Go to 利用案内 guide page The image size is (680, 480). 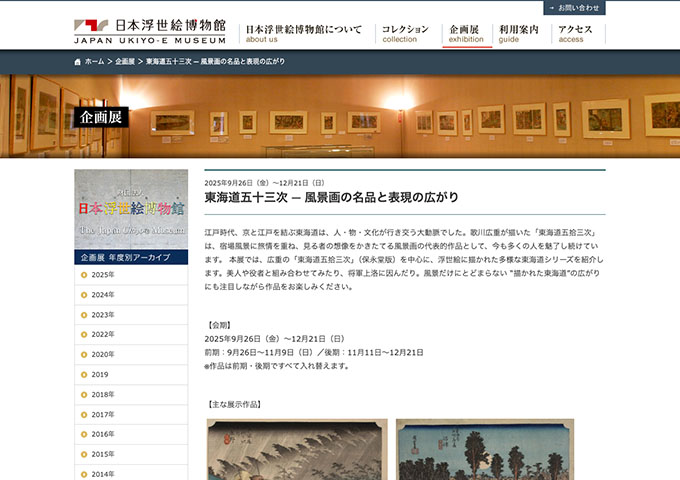click(518, 34)
